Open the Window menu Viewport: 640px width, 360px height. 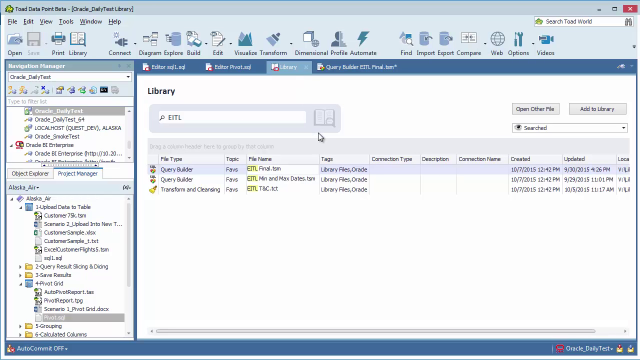click(x=91, y=22)
